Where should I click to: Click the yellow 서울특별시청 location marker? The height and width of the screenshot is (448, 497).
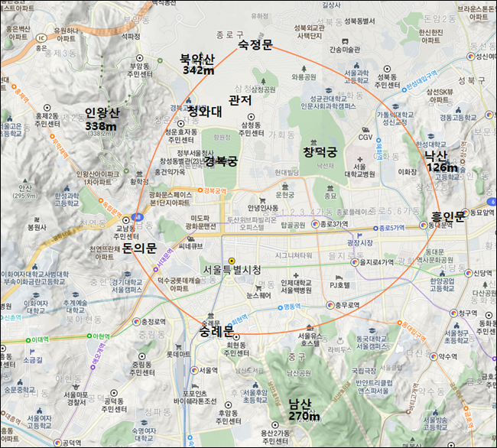tap(232, 261)
